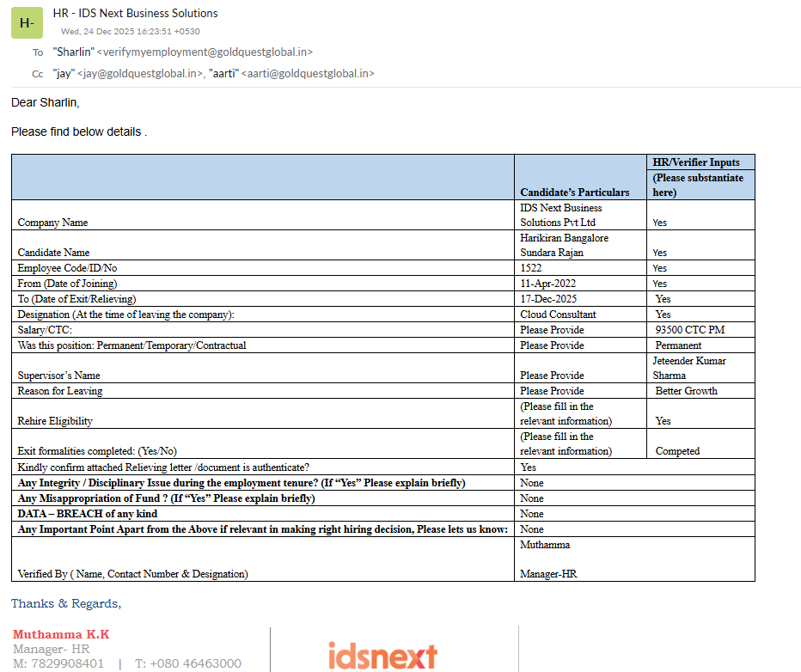Click the Candidate Name row label

53,253
